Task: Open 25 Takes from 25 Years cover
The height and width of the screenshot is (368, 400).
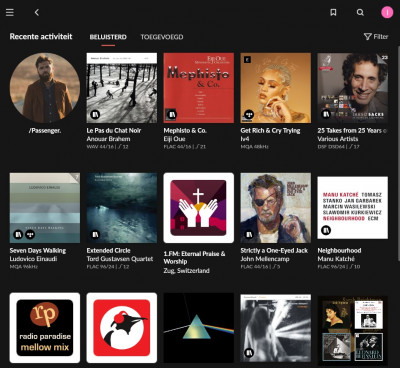Action: point(353,88)
